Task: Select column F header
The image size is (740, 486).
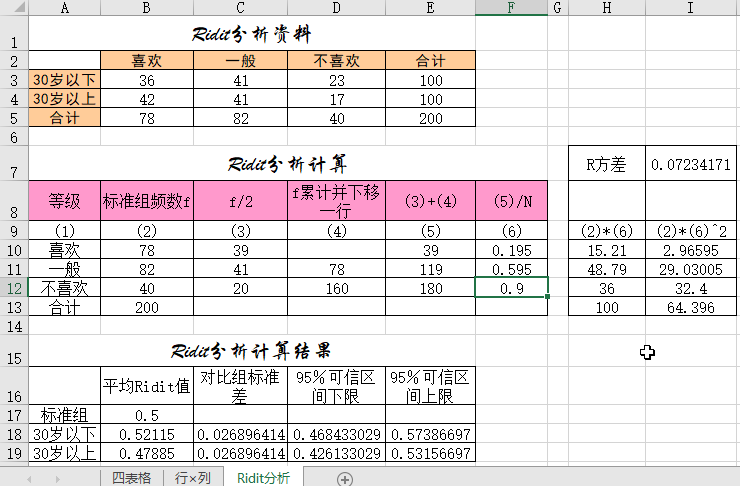Action: click(511, 8)
